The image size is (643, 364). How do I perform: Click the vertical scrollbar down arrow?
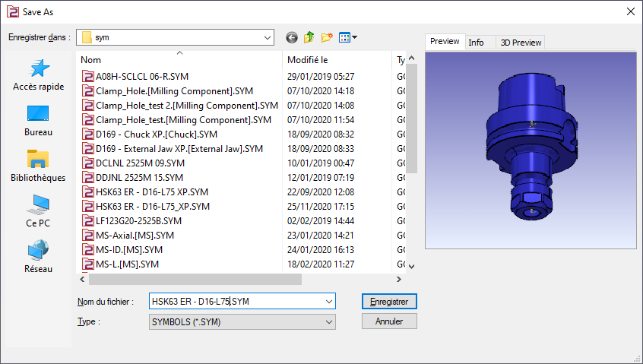[x=411, y=267]
